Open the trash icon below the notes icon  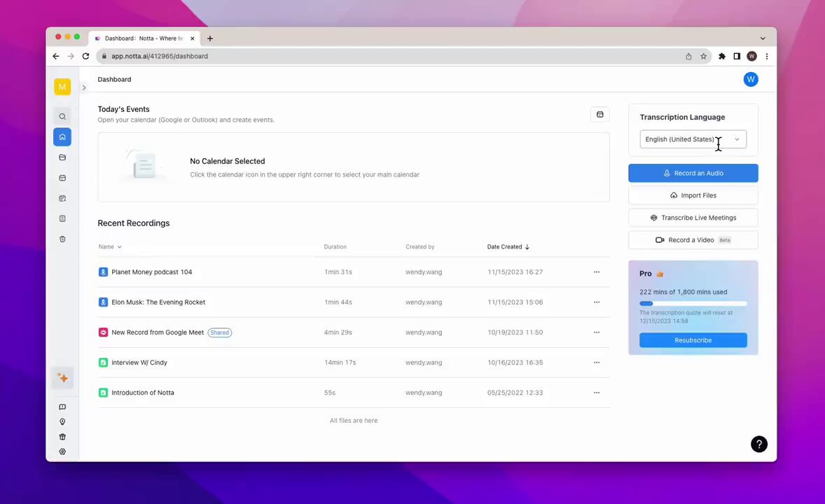[62, 239]
